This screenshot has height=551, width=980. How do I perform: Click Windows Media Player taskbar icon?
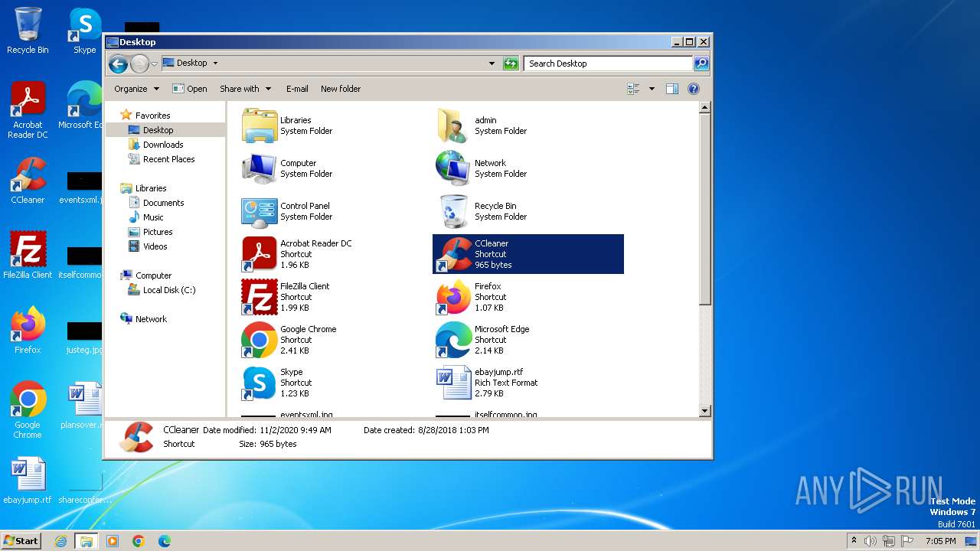pos(113,541)
